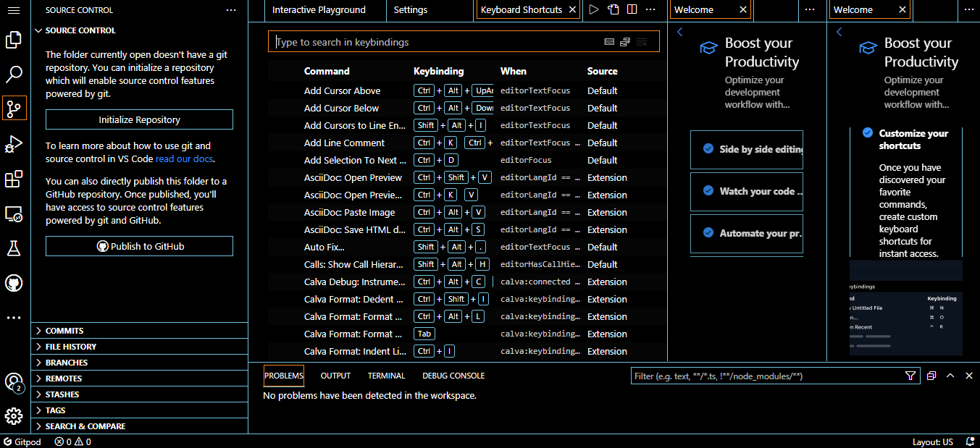Open keyboard shortcuts JSON file icon
This screenshot has height=448, width=980.
613,10
